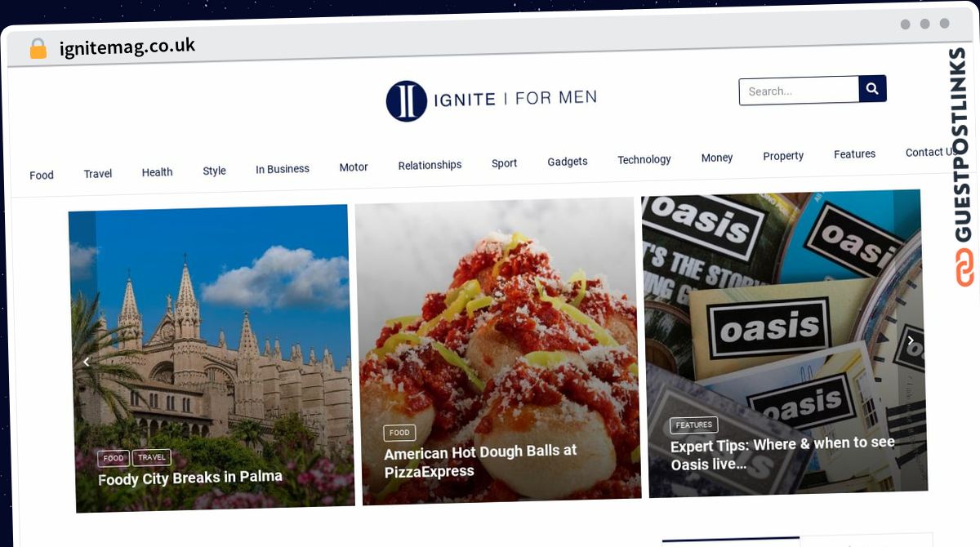Viewport: 980px width, 547px height.
Task: Open the Health menu item
Action: (157, 172)
